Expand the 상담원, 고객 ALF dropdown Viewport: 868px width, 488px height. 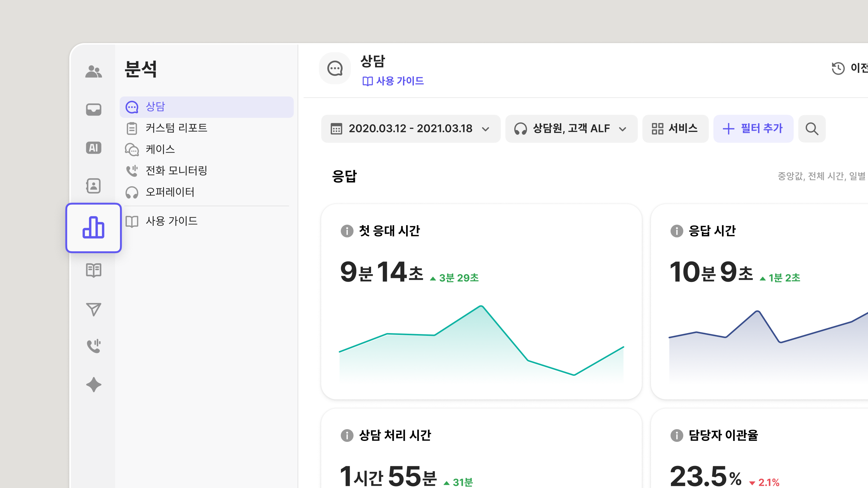click(x=571, y=129)
